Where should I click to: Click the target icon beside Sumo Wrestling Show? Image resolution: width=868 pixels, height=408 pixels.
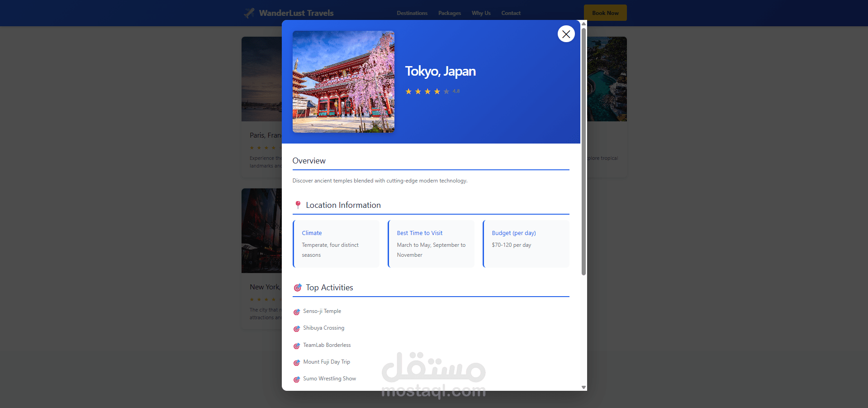(297, 379)
